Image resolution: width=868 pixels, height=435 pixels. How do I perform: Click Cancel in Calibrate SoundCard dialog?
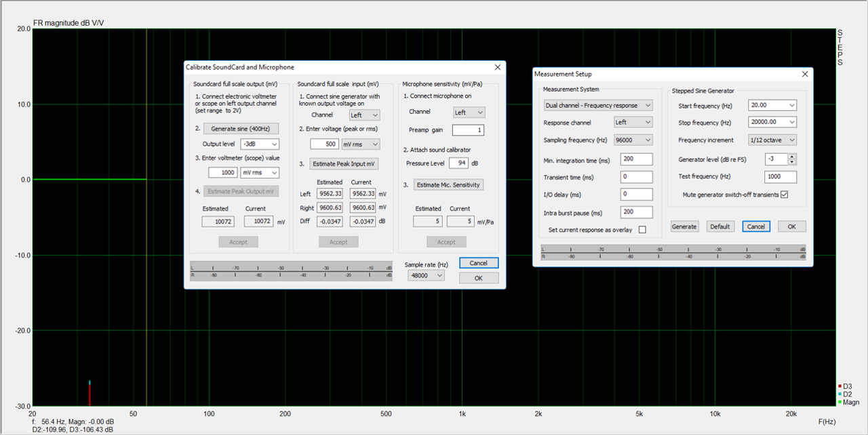(x=479, y=263)
